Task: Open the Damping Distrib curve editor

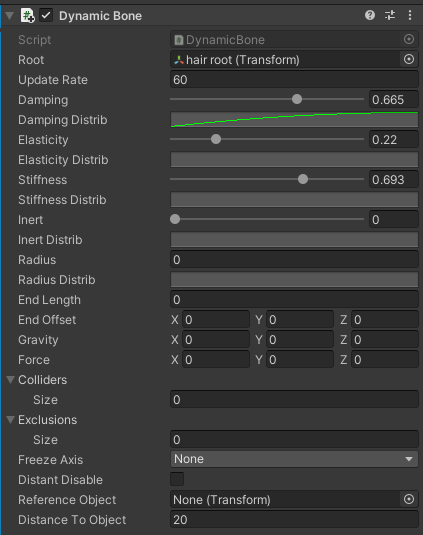Action: 294,120
